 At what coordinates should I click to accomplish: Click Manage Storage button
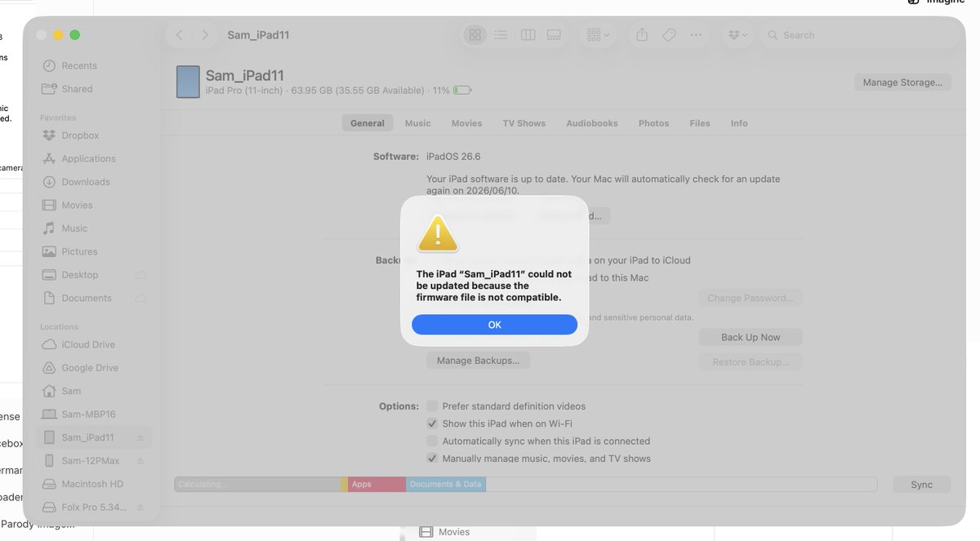(902, 82)
